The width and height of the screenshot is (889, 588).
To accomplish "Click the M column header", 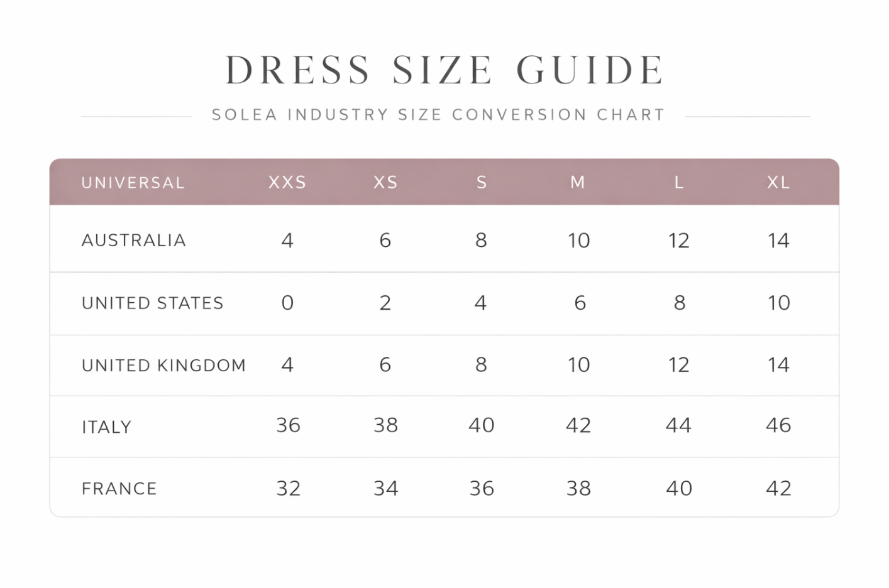I will tap(578, 182).
